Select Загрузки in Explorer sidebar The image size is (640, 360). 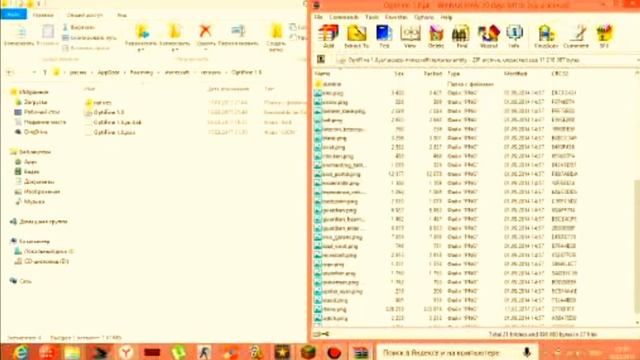point(36,102)
